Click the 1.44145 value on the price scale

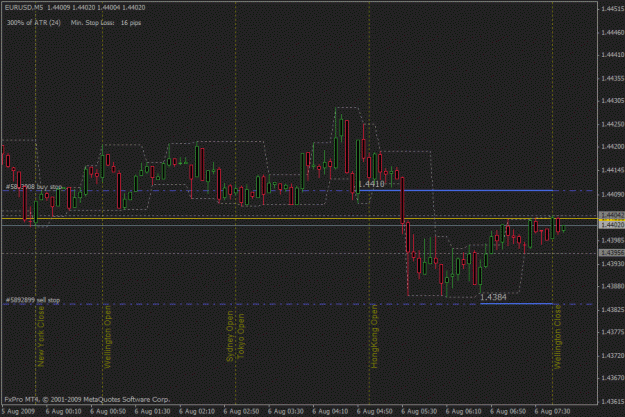(613, 170)
